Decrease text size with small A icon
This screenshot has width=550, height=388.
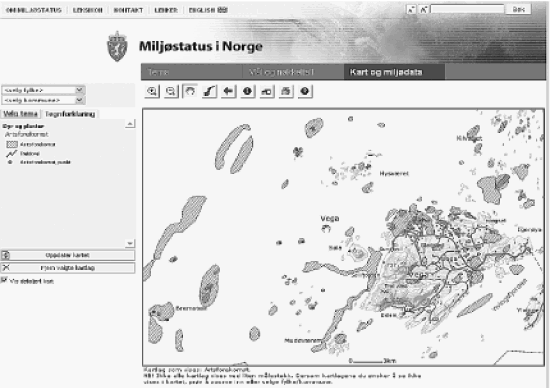[x=411, y=10]
